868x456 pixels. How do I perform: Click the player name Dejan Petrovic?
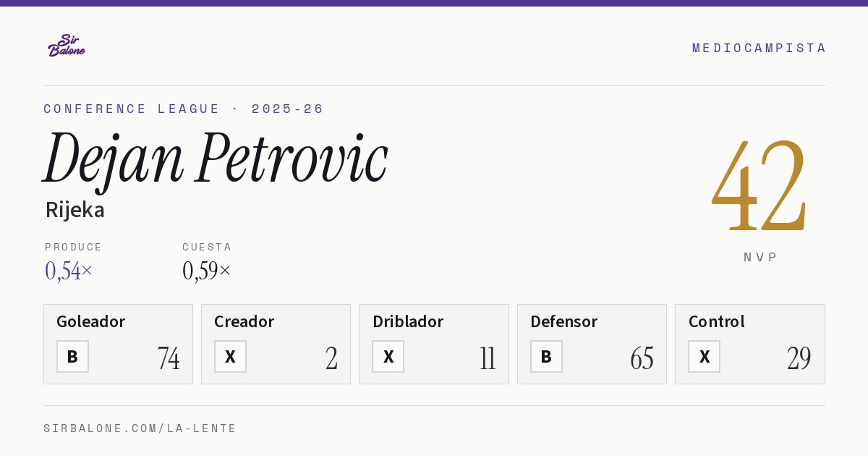tap(216, 159)
